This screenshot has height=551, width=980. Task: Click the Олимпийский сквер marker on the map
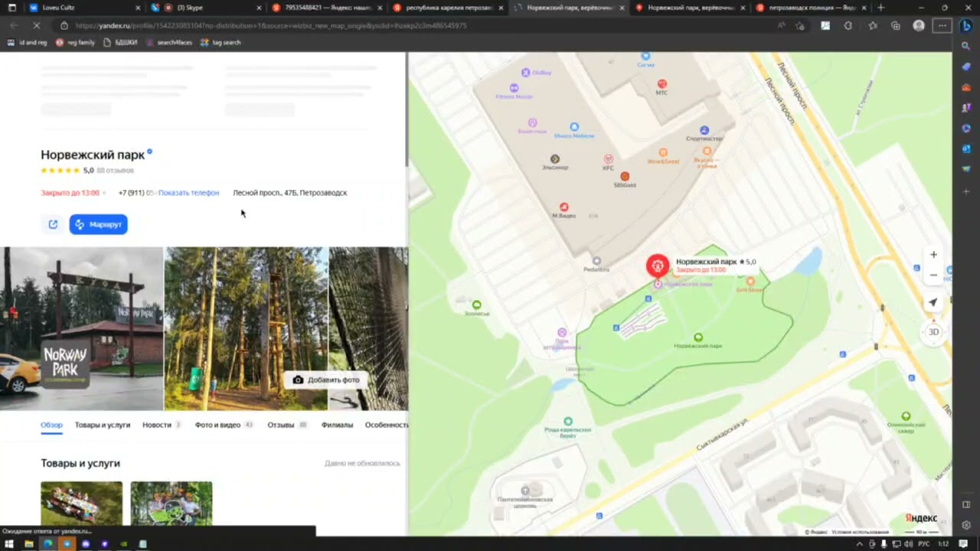tap(906, 416)
